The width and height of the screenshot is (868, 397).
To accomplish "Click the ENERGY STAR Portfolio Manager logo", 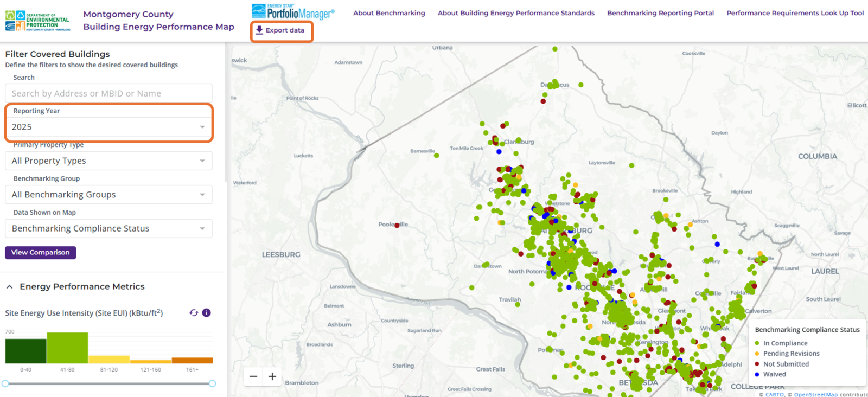I will (293, 12).
